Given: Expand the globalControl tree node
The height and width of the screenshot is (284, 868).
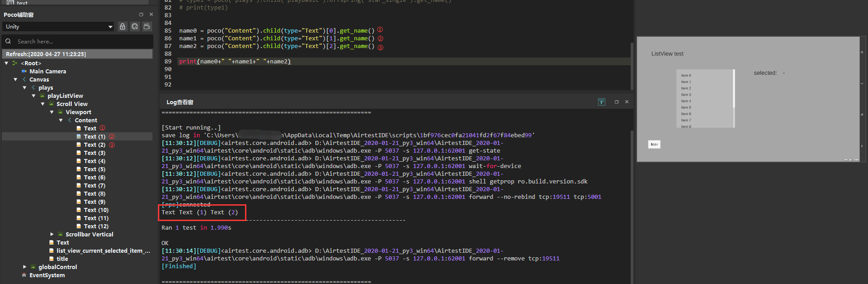Looking at the screenshot, I should (x=25, y=267).
